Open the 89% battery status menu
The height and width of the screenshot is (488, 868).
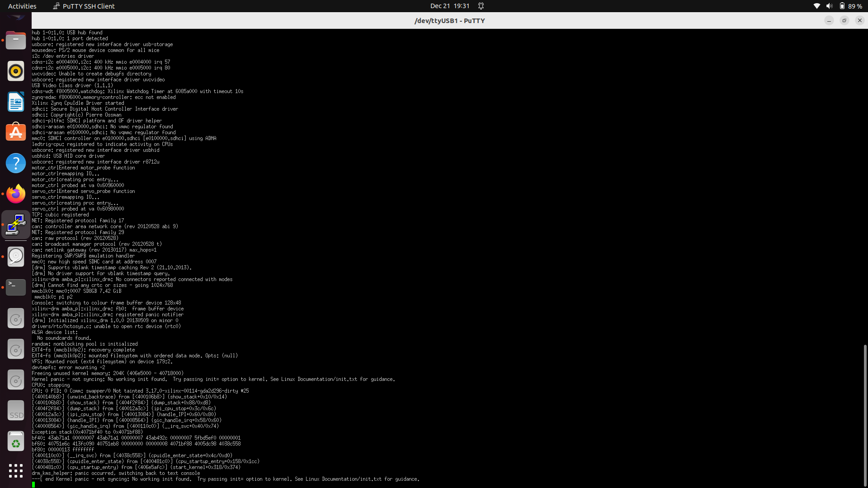pyautogui.click(x=850, y=6)
